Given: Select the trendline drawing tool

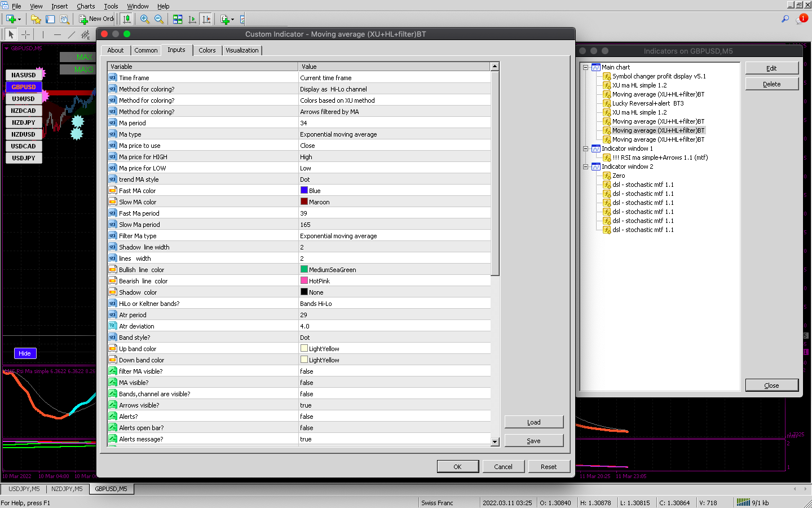Looking at the screenshot, I should 72,34.
